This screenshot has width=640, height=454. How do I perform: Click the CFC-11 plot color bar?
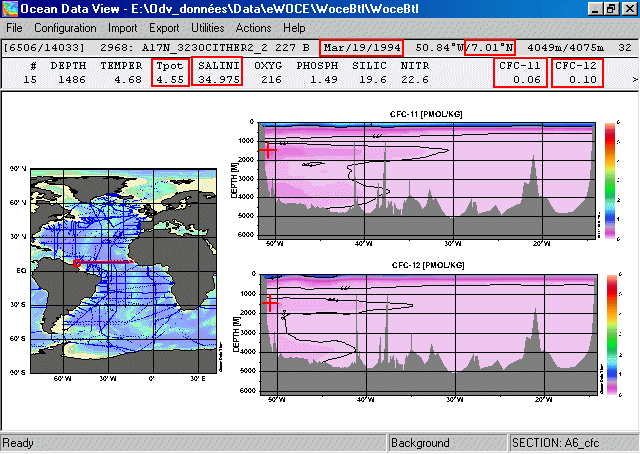coord(609,180)
